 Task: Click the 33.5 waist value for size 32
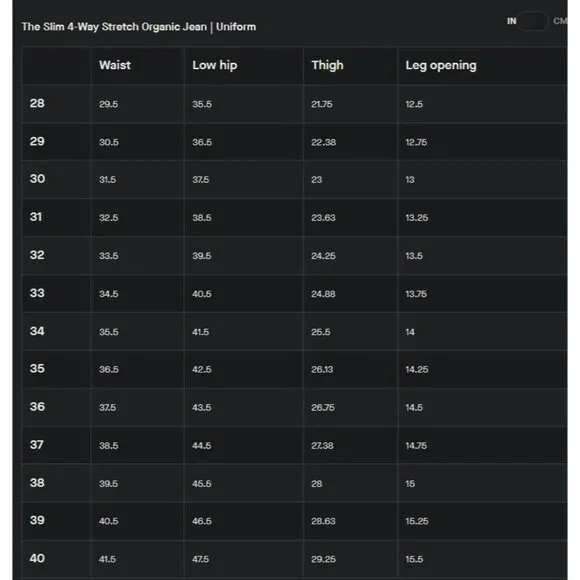(x=109, y=256)
